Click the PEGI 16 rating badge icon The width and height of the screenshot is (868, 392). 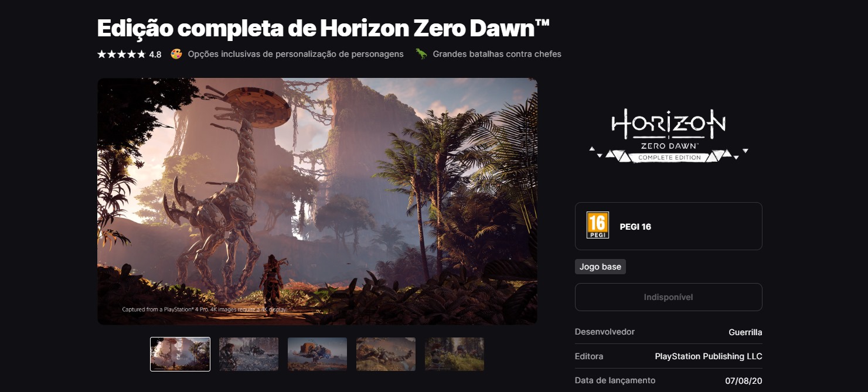pos(598,225)
